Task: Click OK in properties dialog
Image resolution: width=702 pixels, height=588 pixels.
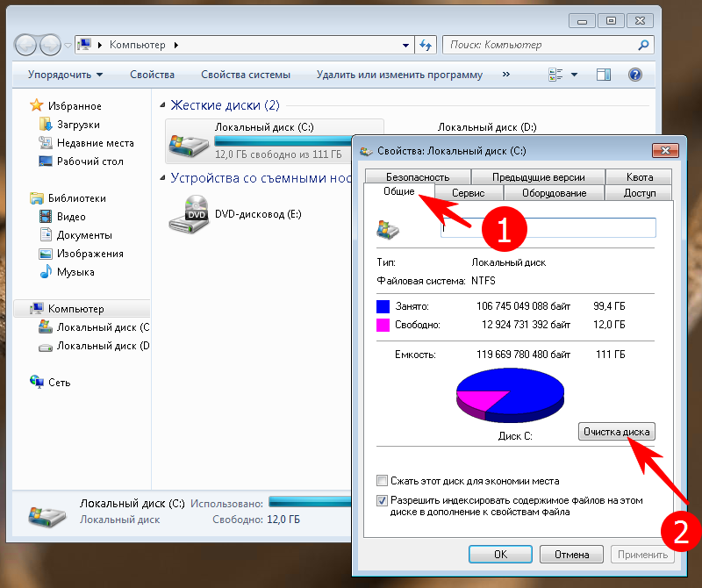Action: tap(500, 554)
